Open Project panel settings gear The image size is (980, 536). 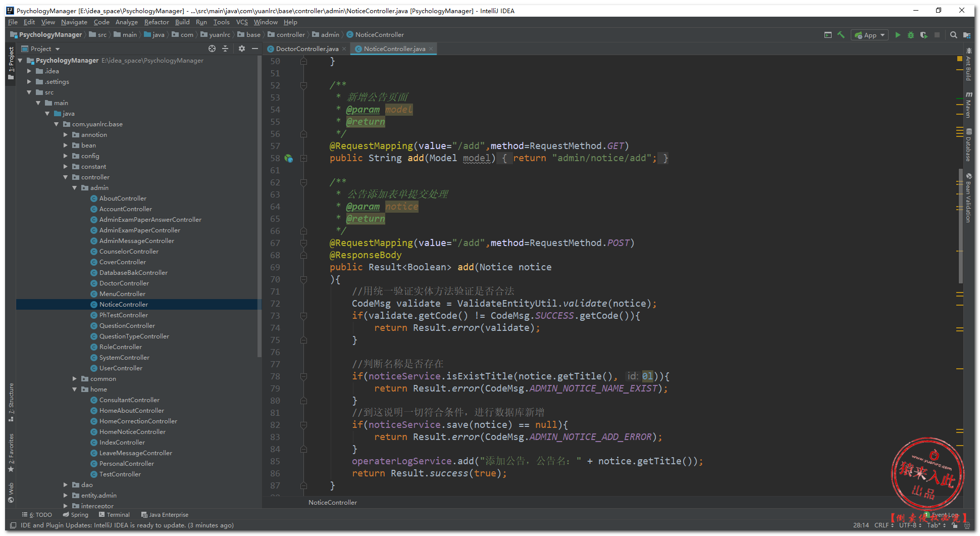coord(242,48)
